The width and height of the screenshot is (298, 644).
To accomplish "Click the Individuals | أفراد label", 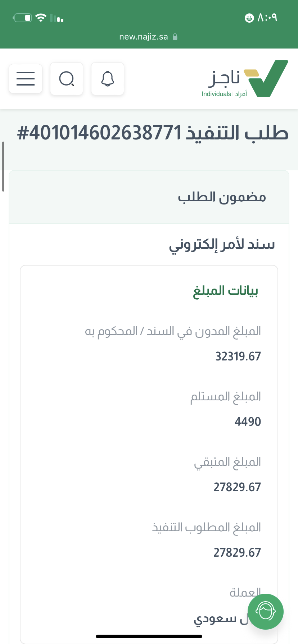I will (224, 94).
